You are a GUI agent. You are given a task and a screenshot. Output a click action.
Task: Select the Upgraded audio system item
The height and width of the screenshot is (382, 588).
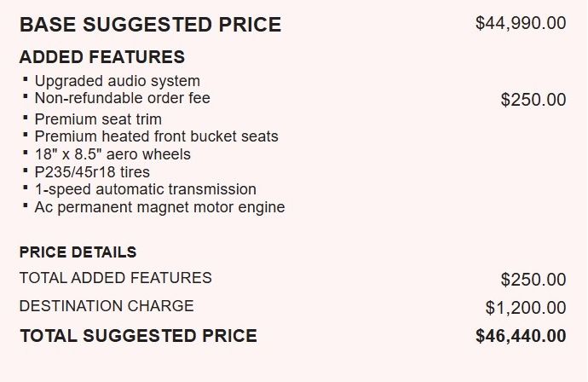pyautogui.click(x=118, y=81)
